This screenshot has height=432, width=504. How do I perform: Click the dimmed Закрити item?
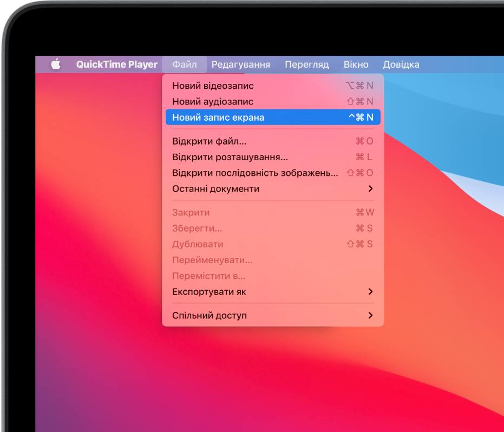[x=273, y=212]
